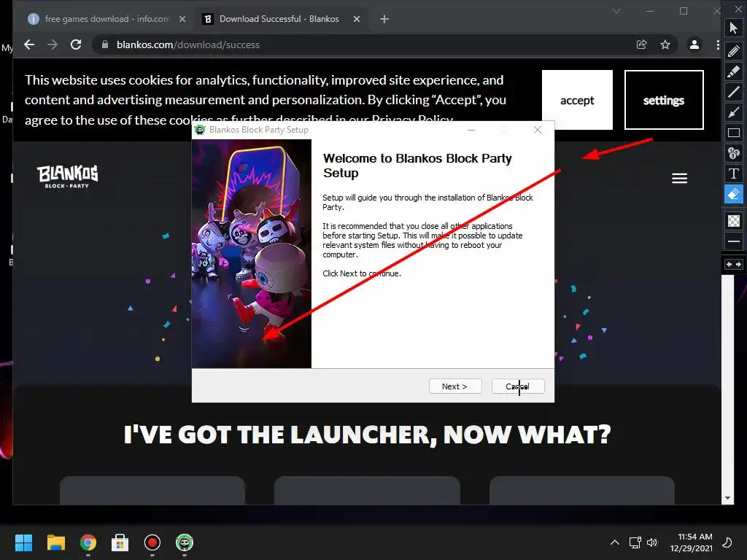
Task: Close the Download Successful - Blankos tab
Action: coord(356,19)
